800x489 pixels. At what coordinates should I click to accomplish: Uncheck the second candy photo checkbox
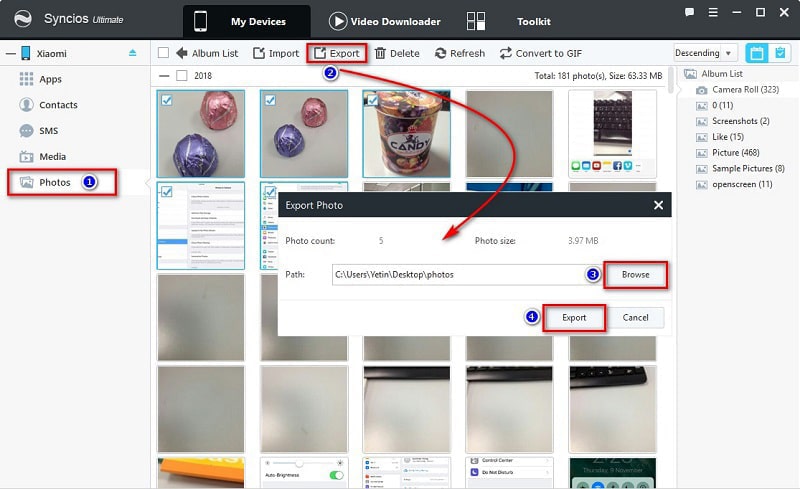tap(270, 100)
